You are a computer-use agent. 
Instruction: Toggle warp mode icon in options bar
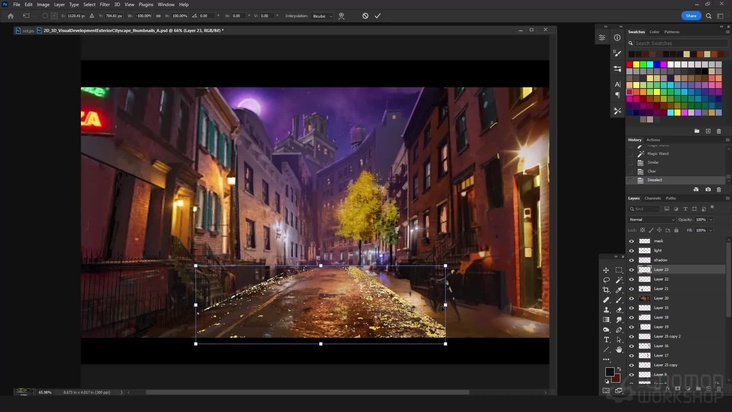[x=341, y=16]
